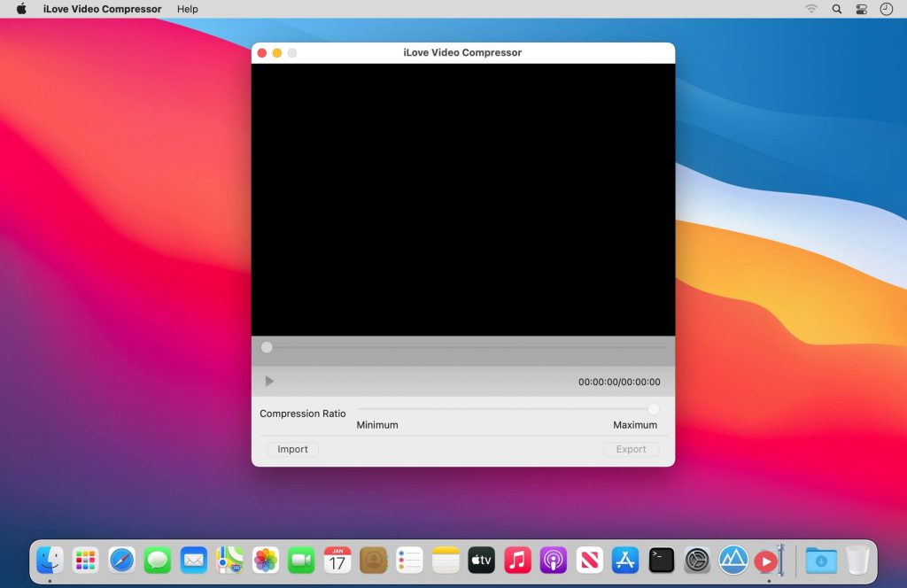The image size is (907, 588).
Task: Open System Preferences from the Dock
Action: click(x=696, y=560)
